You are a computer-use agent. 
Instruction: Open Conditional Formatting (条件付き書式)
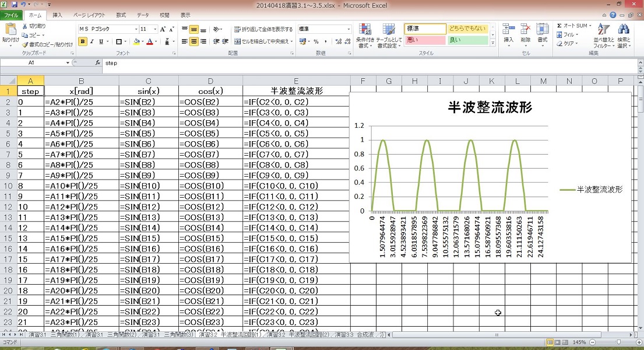[x=365, y=36]
